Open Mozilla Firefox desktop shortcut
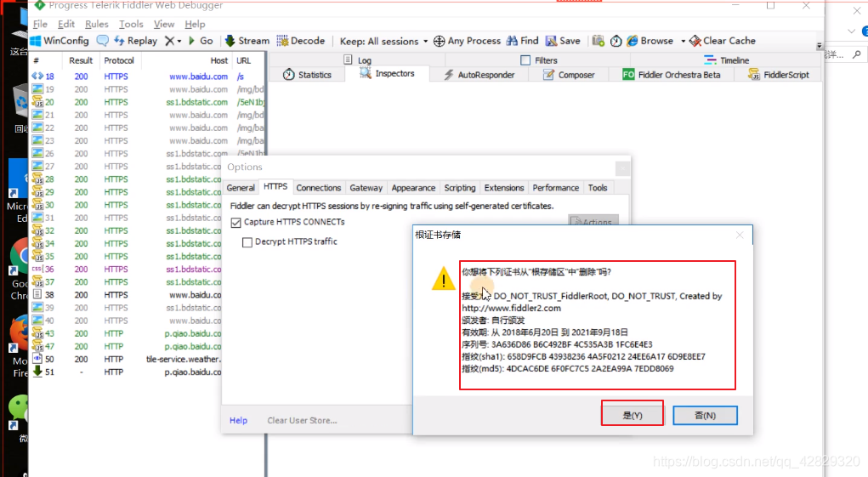Image resolution: width=868 pixels, height=477 pixels. point(20,346)
